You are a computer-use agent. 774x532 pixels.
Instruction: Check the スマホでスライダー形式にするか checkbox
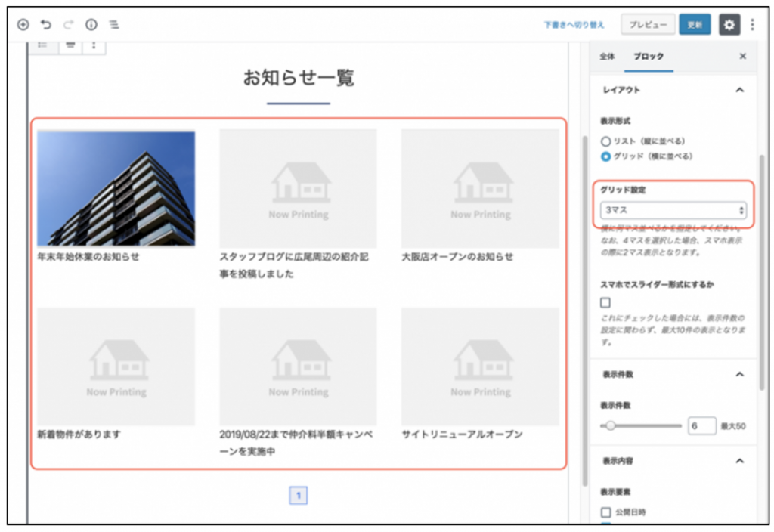click(x=605, y=303)
